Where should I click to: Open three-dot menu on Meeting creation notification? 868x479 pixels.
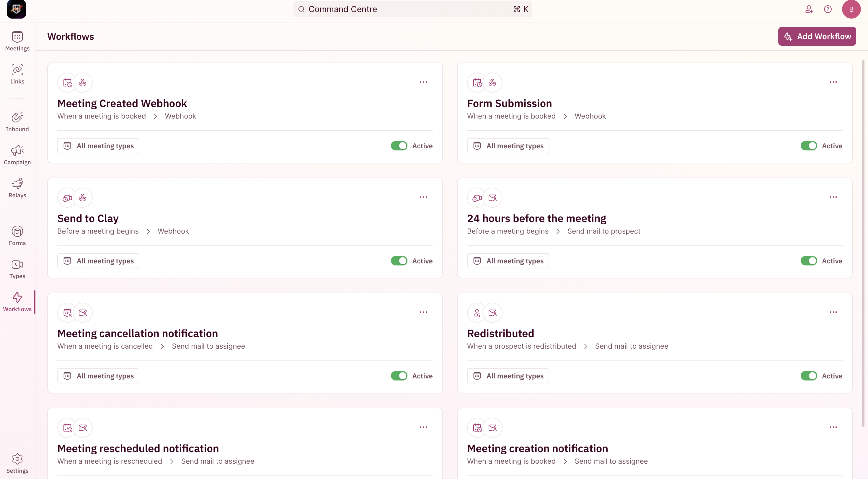pos(833,427)
